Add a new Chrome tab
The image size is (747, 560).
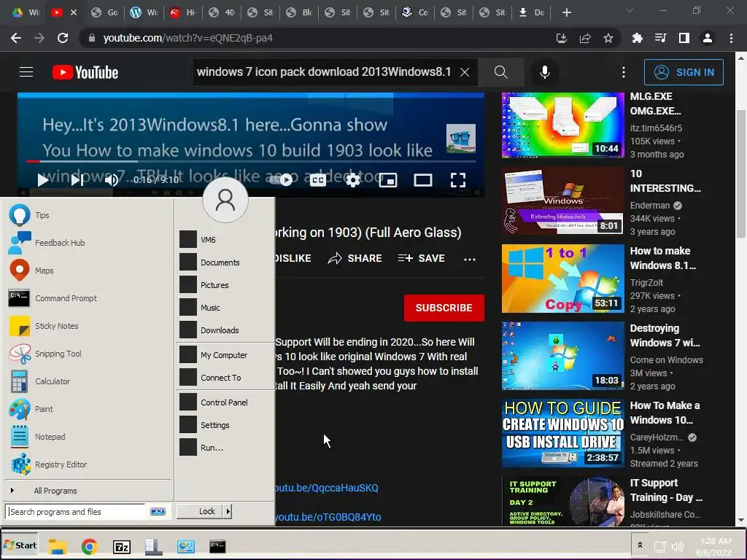566,12
